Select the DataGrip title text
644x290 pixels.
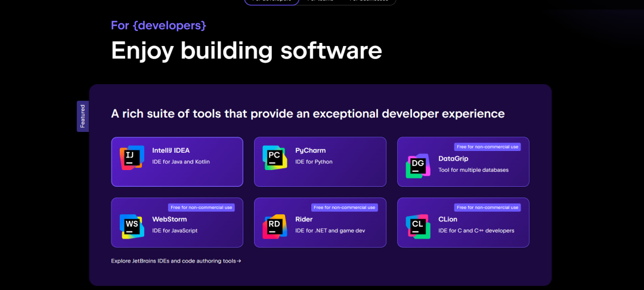453,159
